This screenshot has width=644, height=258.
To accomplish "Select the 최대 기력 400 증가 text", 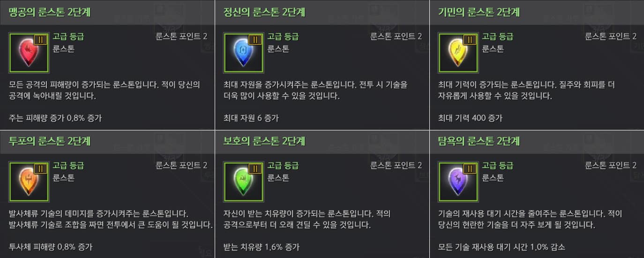I will [471, 118].
